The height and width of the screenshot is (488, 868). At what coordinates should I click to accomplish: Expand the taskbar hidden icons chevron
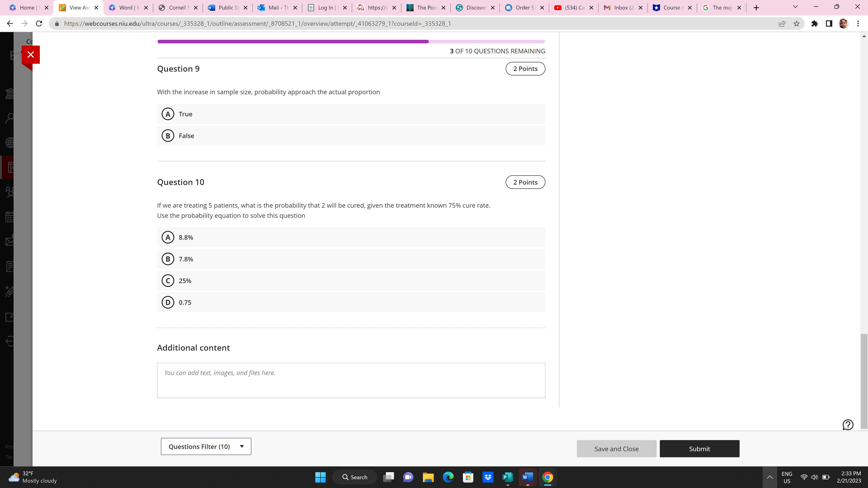click(x=770, y=477)
